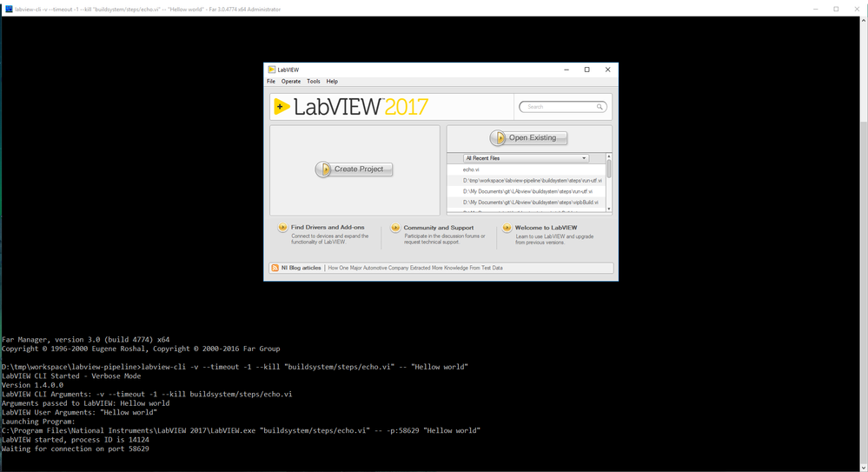Click console line 'Launching Program:'
The height and width of the screenshot is (472, 868).
pos(38,422)
